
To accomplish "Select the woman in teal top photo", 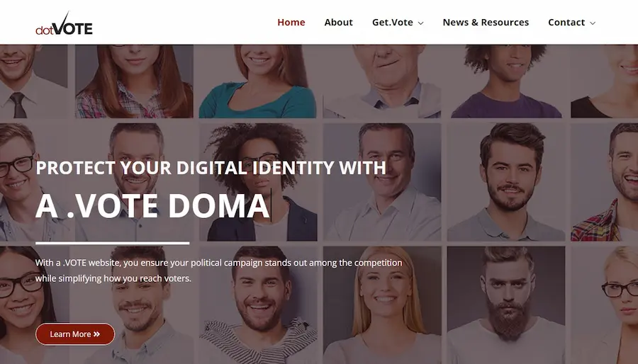I will click(x=257, y=81).
